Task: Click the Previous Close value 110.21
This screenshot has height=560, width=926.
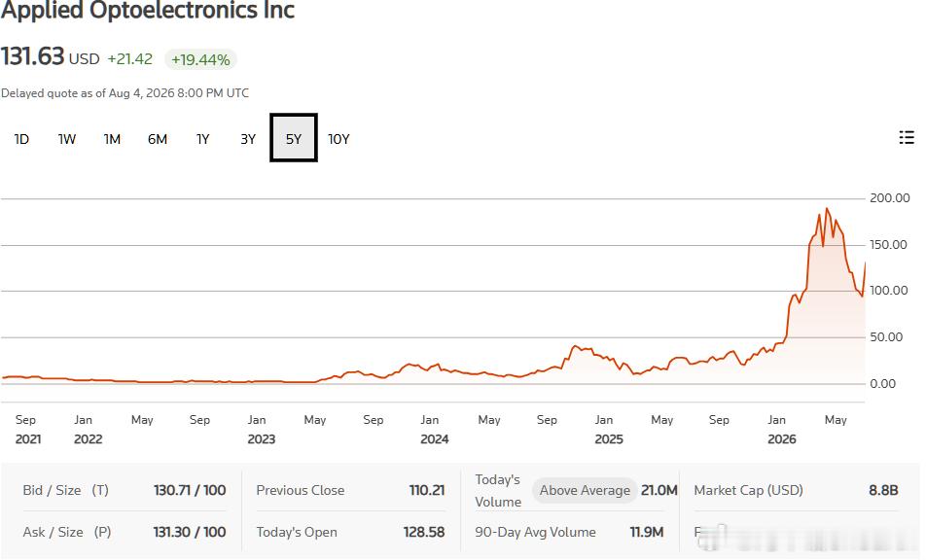Action: (426, 490)
